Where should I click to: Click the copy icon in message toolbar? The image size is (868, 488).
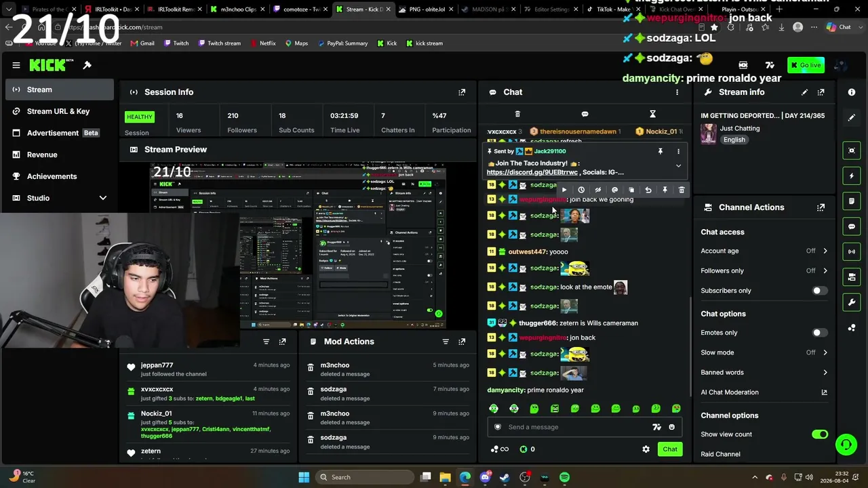click(x=631, y=190)
